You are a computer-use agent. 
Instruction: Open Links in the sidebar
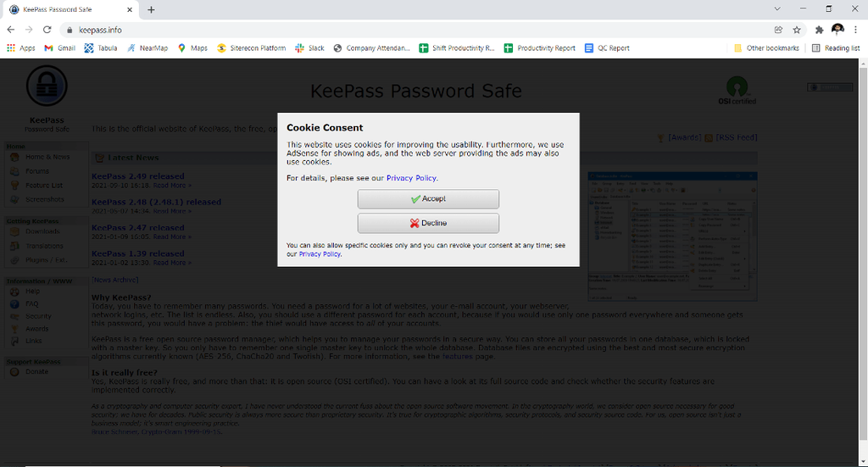pos(33,341)
